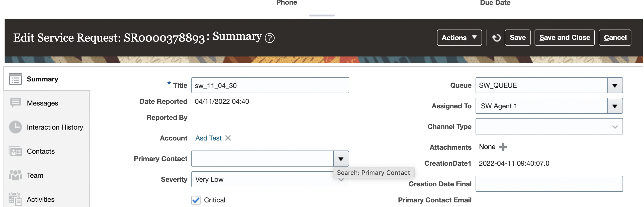The image size is (644, 207).
Task: Click the Messages speech bubble icon
Action: [x=15, y=103]
